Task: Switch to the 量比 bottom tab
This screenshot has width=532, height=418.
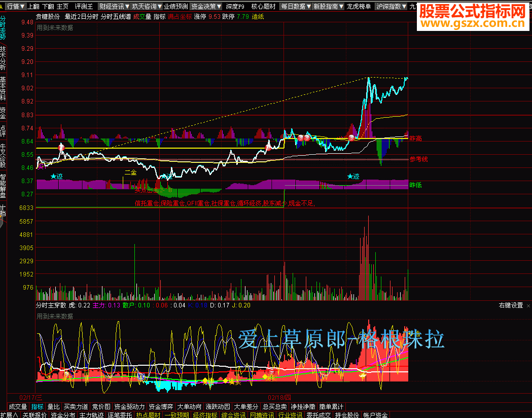Action: 54,406
